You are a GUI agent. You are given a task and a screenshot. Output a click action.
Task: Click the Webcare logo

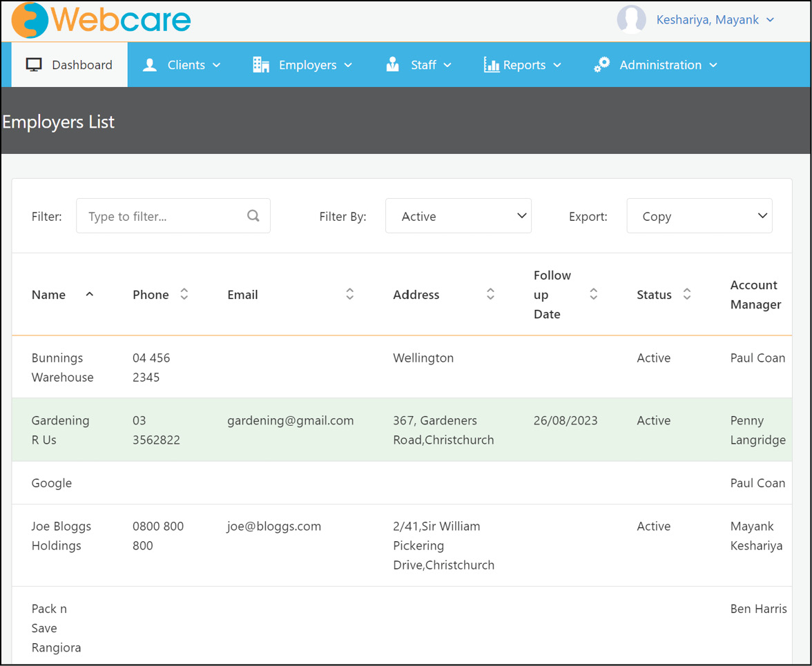click(101, 20)
